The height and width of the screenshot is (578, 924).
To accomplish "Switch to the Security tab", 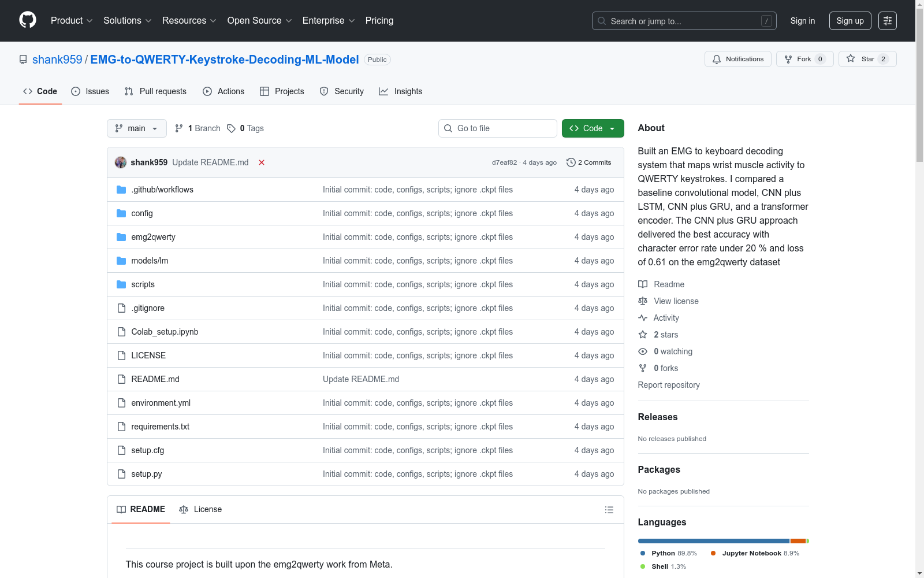I will click(342, 91).
